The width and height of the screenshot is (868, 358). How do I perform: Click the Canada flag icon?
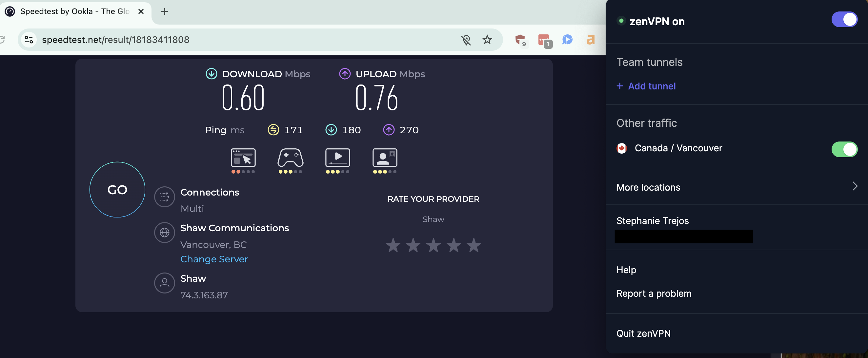(621, 148)
